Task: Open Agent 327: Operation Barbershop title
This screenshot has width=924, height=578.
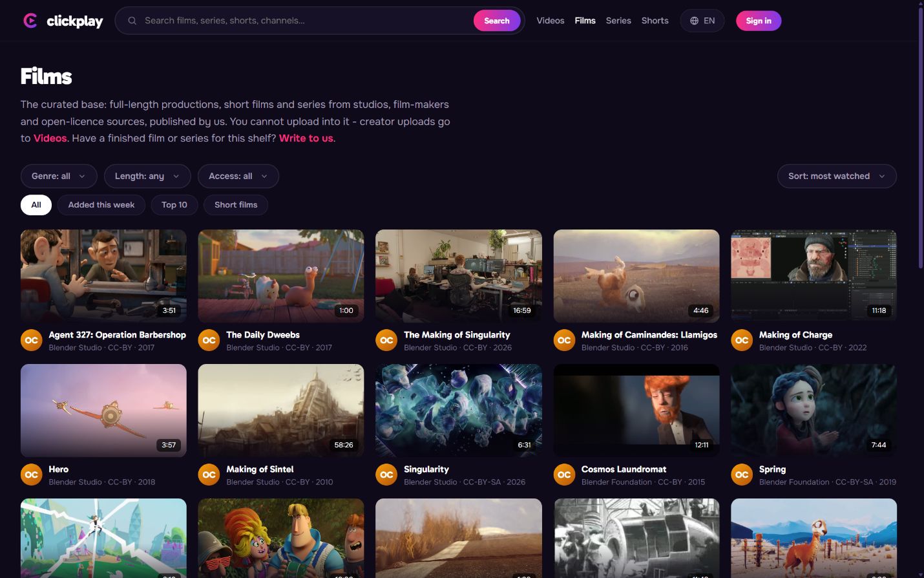Action: [x=118, y=335]
